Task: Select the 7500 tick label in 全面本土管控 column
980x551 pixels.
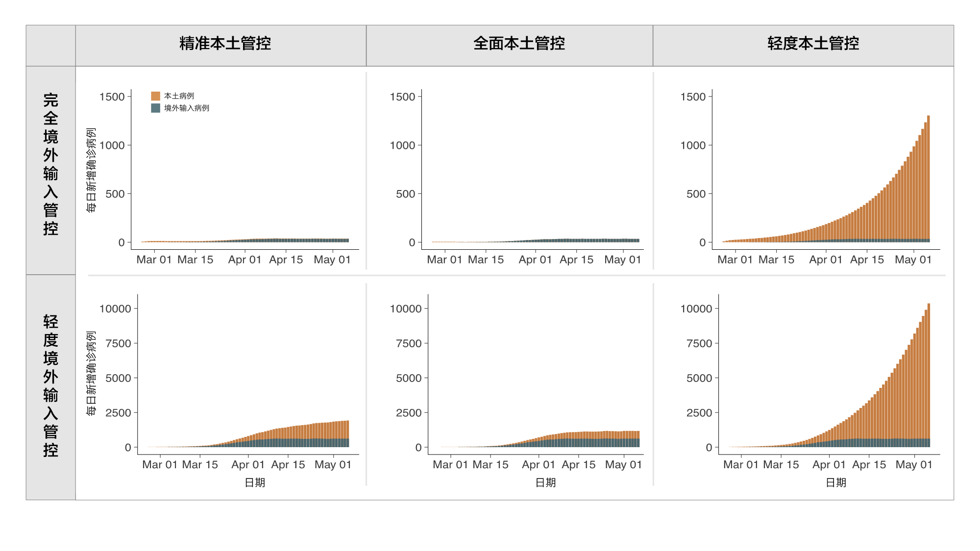Action: (x=409, y=344)
